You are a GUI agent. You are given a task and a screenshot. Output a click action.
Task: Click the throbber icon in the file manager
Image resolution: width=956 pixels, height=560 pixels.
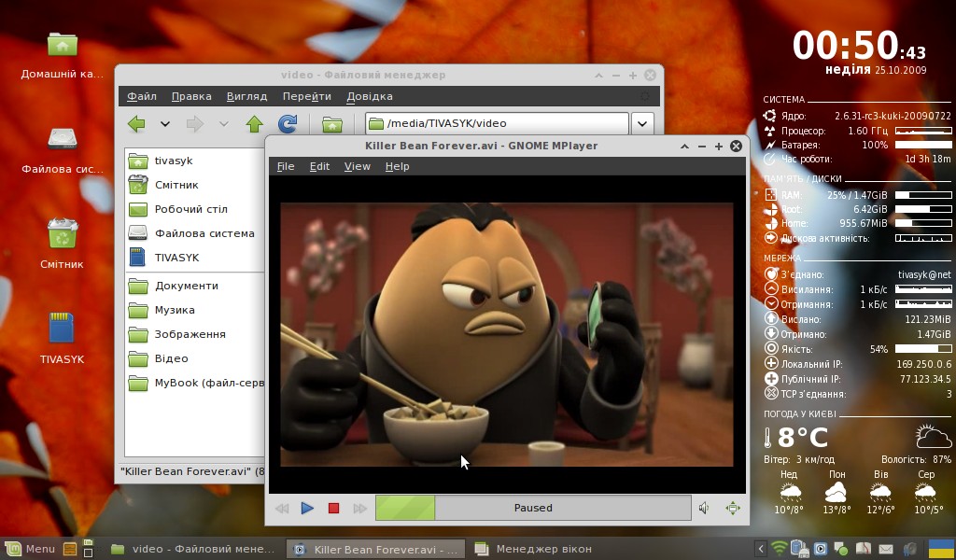645,96
